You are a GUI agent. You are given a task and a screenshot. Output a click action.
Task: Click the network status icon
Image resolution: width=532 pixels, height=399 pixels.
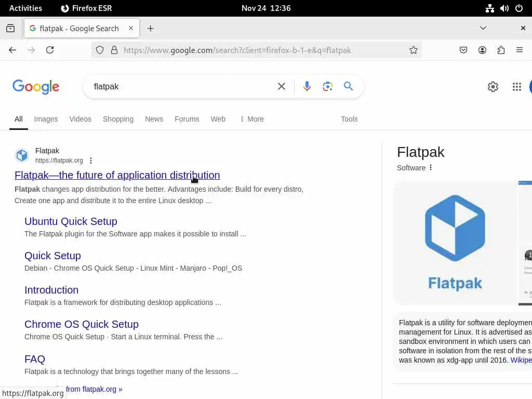(489, 8)
